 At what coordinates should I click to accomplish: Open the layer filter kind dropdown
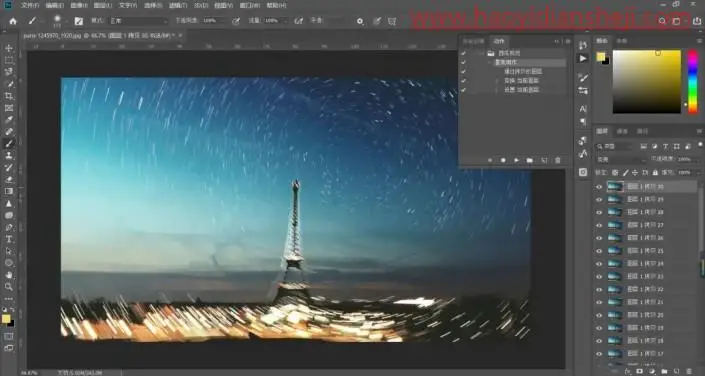(615, 146)
